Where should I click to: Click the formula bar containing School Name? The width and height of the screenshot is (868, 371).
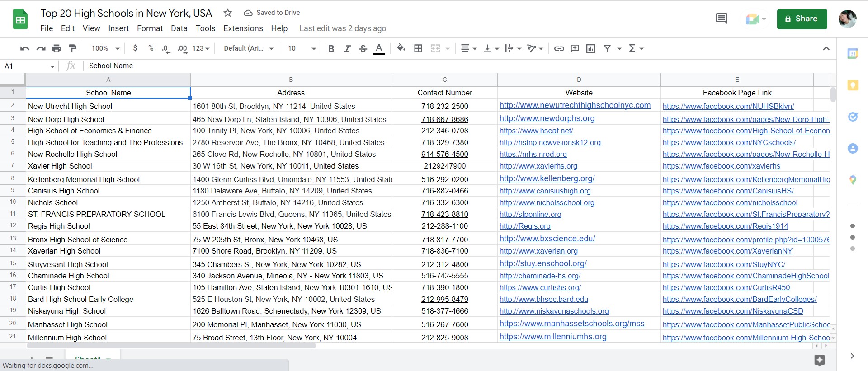tap(459, 66)
